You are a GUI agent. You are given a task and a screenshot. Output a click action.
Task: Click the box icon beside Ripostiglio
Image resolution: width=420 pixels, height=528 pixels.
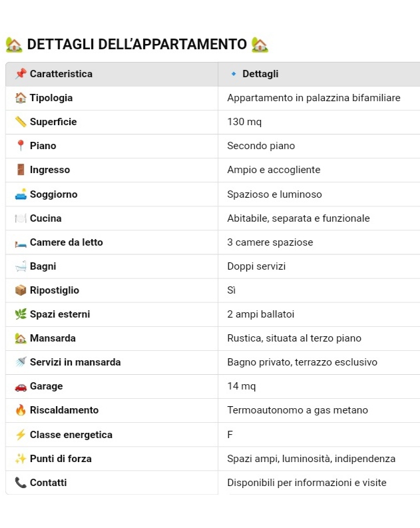[x=21, y=290]
